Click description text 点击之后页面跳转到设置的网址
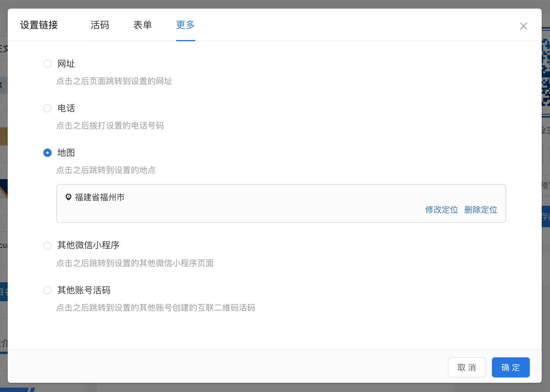 click(114, 81)
